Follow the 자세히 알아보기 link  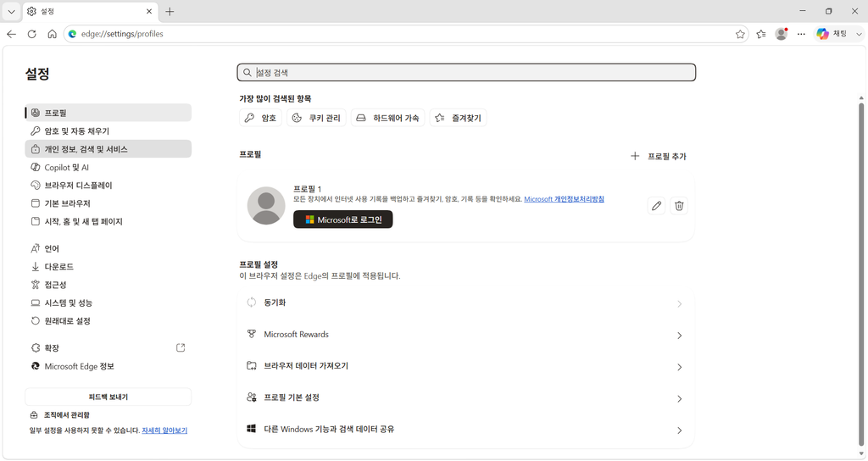pyautogui.click(x=164, y=430)
